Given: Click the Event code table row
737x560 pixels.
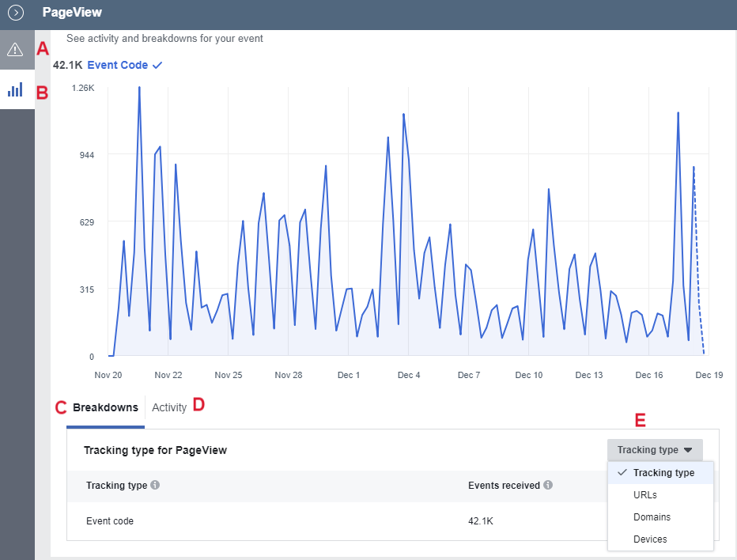Looking at the screenshot, I should [110, 521].
